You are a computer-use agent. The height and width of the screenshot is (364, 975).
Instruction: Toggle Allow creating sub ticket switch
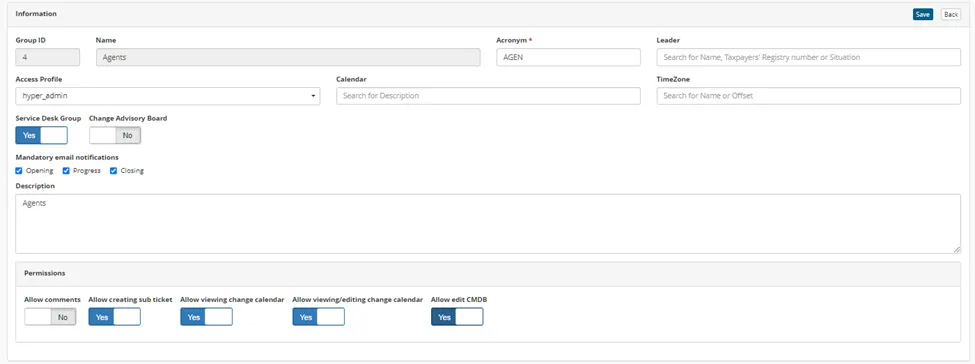click(114, 317)
